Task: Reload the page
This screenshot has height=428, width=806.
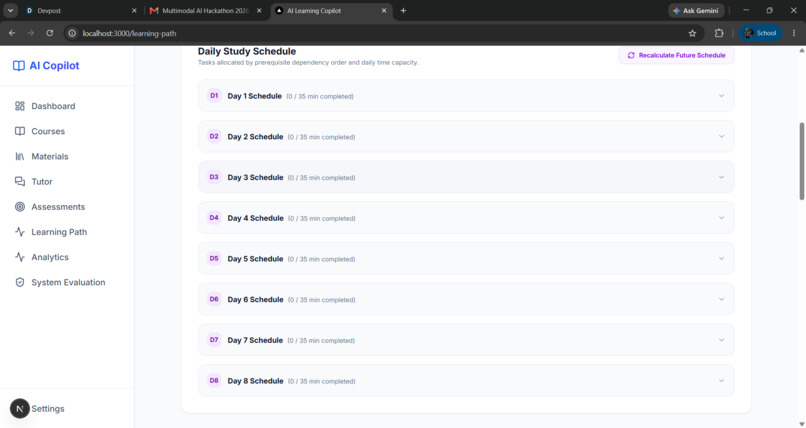Action: (x=49, y=33)
